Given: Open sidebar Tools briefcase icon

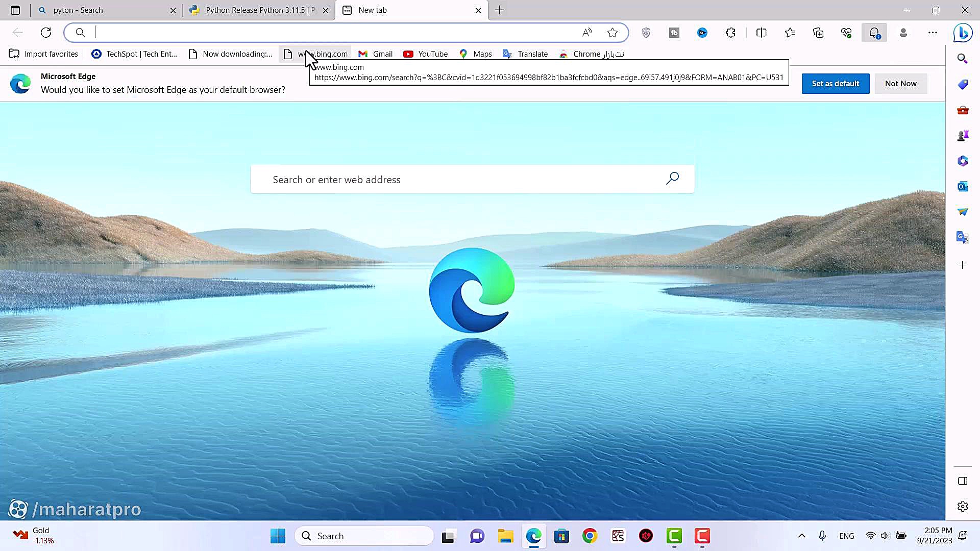Looking at the screenshot, I should click(x=963, y=110).
